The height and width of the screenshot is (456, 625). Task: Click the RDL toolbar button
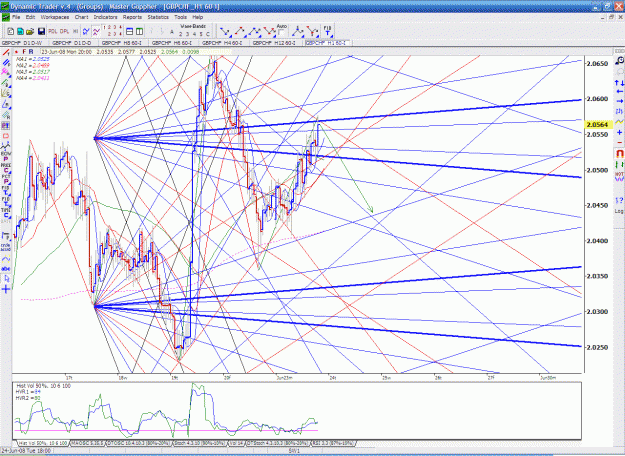(53, 31)
